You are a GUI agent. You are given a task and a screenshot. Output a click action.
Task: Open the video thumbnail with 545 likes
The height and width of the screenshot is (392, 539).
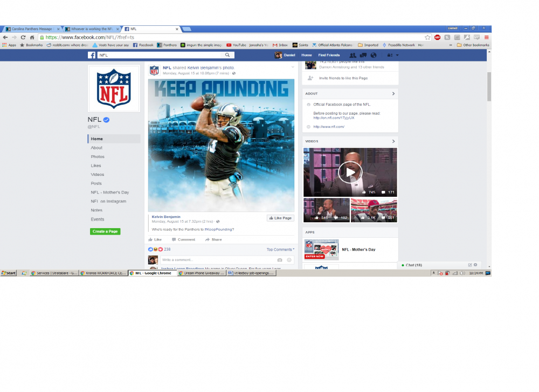pyautogui.click(x=327, y=210)
